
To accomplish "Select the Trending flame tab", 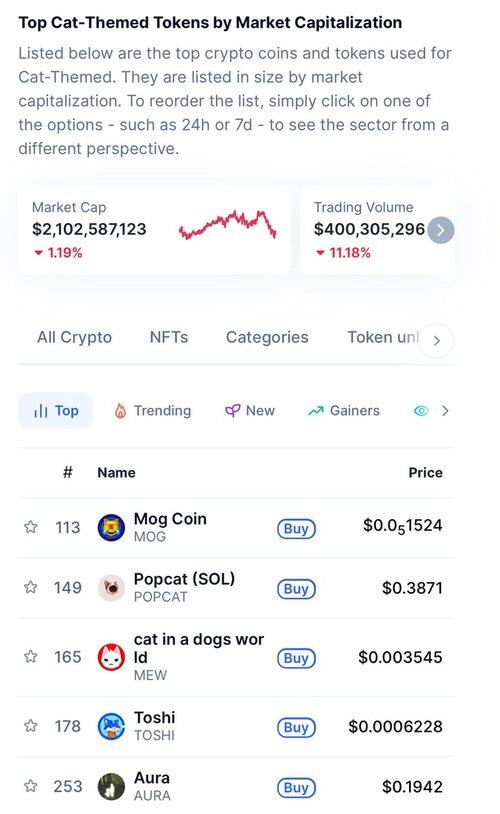I will click(152, 411).
